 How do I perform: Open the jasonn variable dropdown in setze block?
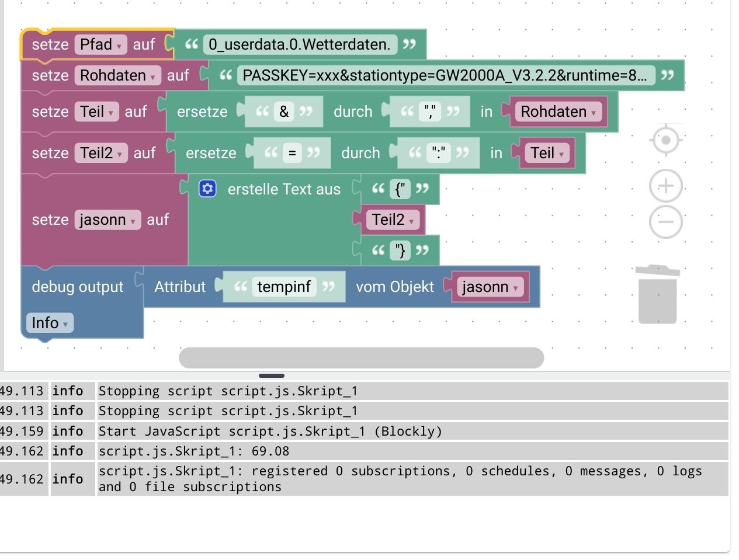[x=107, y=220]
